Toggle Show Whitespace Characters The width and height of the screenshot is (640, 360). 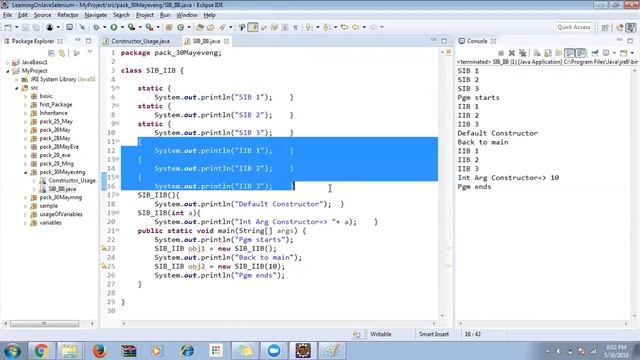click(x=296, y=27)
